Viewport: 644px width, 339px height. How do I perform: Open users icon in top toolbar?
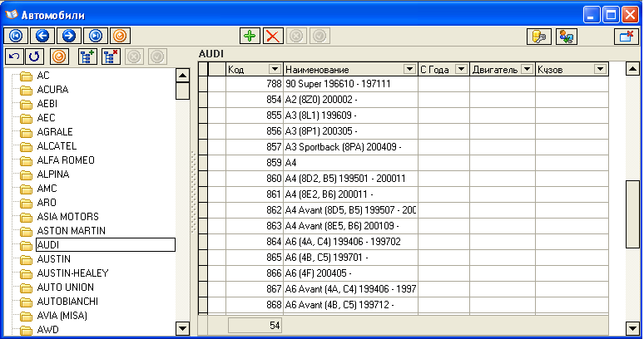567,37
